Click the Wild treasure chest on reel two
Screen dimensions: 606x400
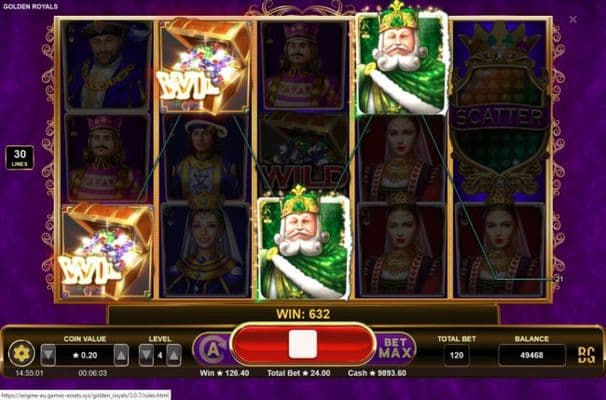[x=204, y=66]
